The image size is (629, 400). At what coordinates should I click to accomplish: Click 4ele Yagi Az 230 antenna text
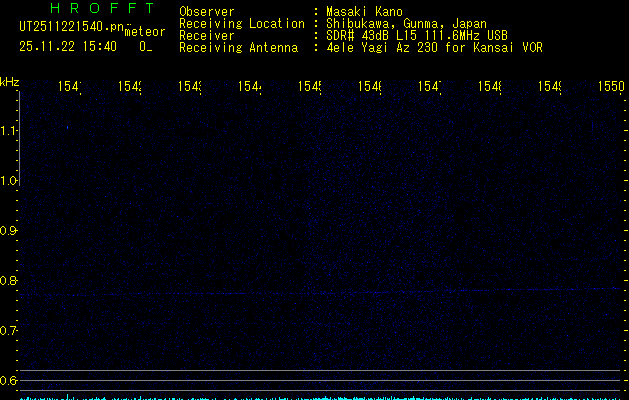pyautogui.click(x=434, y=47)
